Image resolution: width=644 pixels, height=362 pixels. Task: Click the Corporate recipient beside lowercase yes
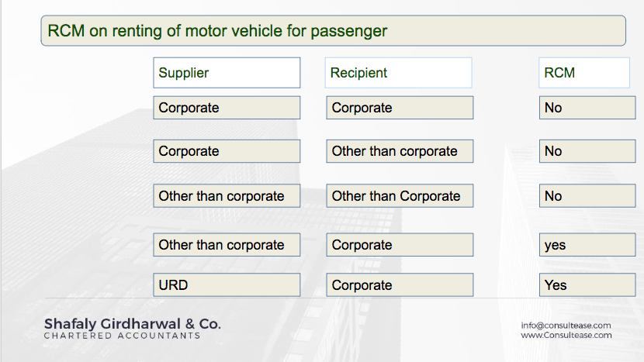(x=400, y=245)
